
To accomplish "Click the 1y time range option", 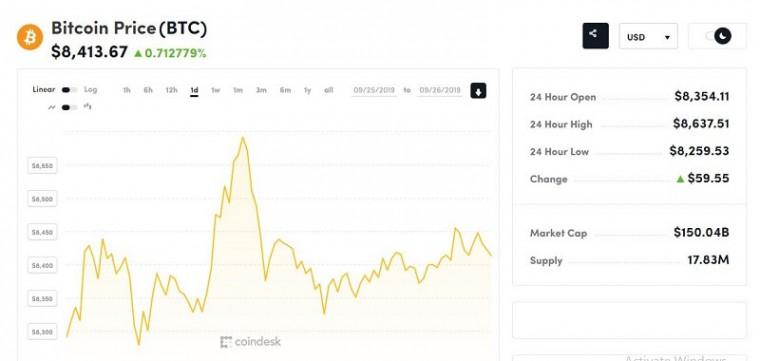I will pyautogui.click(x=307, y=90).
